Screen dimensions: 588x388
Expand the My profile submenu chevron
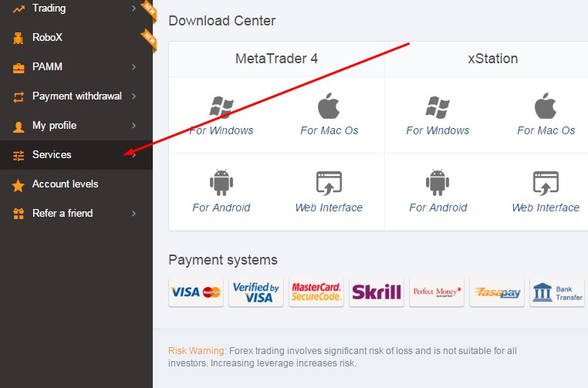(133, 126)
